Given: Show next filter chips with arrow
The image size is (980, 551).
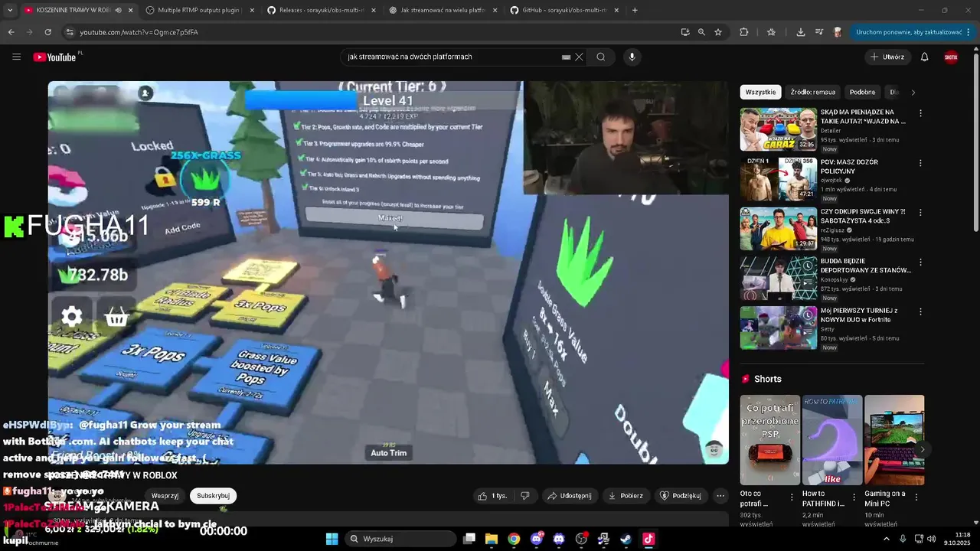Looking at the screenshot, I should click(913, 92).
